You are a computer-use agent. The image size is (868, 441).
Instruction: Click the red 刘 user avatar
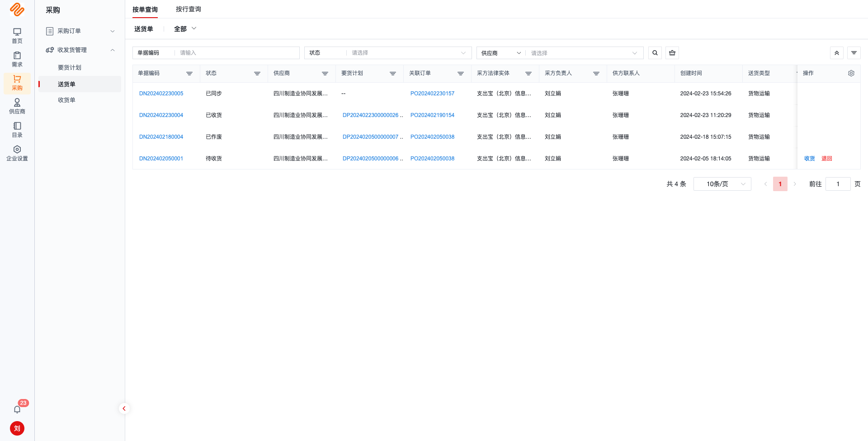click(x=17, y=428)
